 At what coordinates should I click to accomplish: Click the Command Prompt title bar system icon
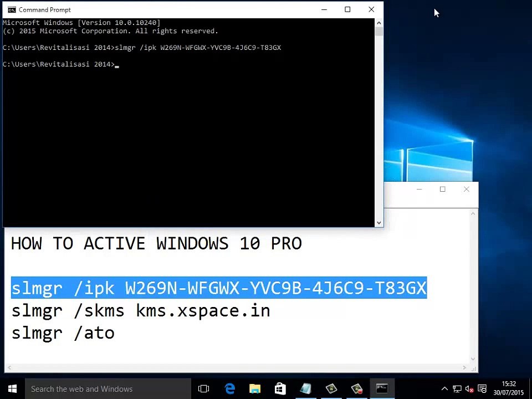pyautogui.click(x=12, y=10)
